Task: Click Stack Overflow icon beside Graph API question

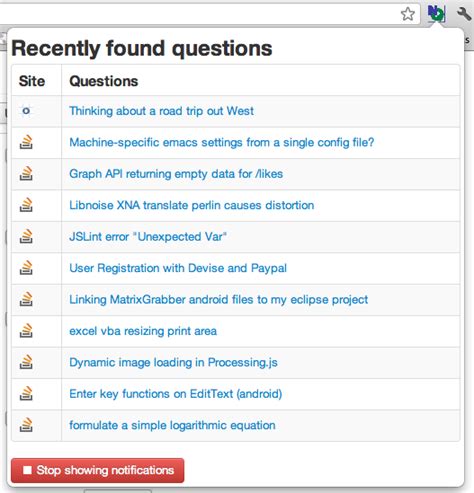Action: [26, 173]
